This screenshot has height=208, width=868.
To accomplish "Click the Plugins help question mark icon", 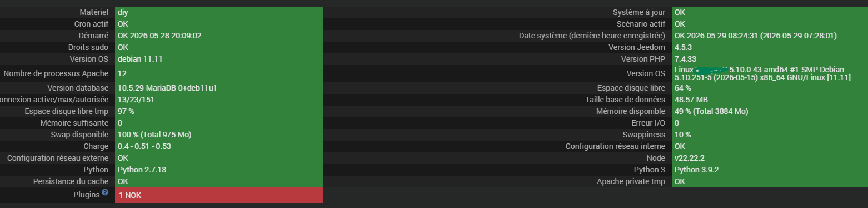I will click(105, 193).
